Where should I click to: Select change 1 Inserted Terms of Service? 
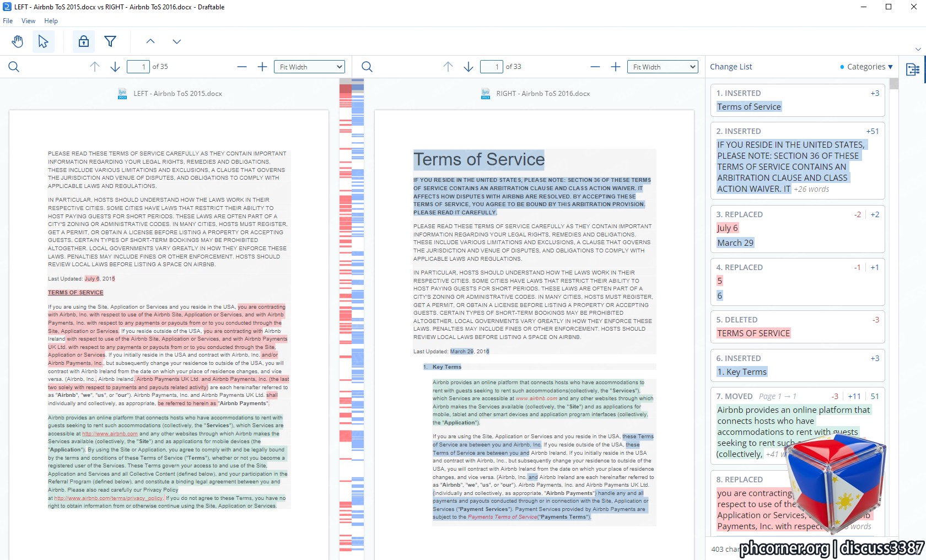click(x=798, y=100)
